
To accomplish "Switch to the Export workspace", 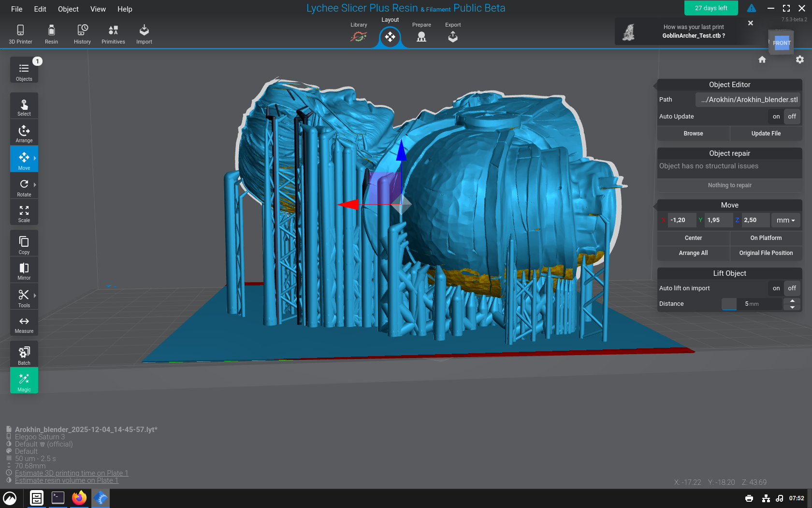I will [x=453, y=32].
